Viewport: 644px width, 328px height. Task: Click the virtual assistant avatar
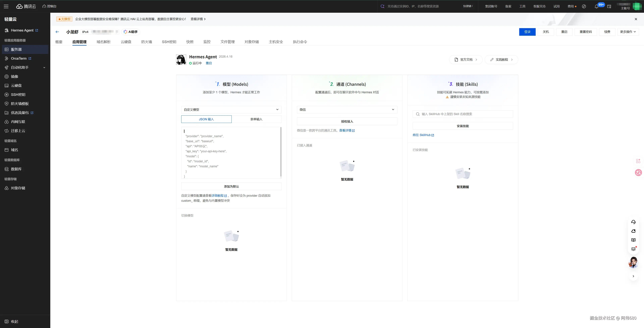point(633,262)
